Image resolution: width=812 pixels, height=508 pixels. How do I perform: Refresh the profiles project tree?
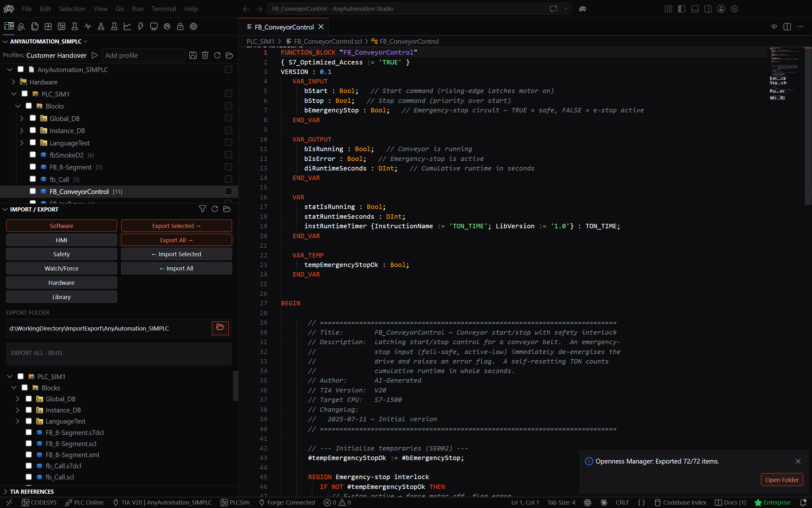coord(217,55)
